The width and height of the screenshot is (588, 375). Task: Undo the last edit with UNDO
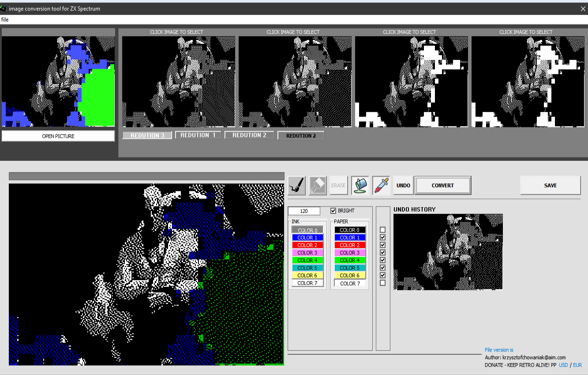point(403,185)
